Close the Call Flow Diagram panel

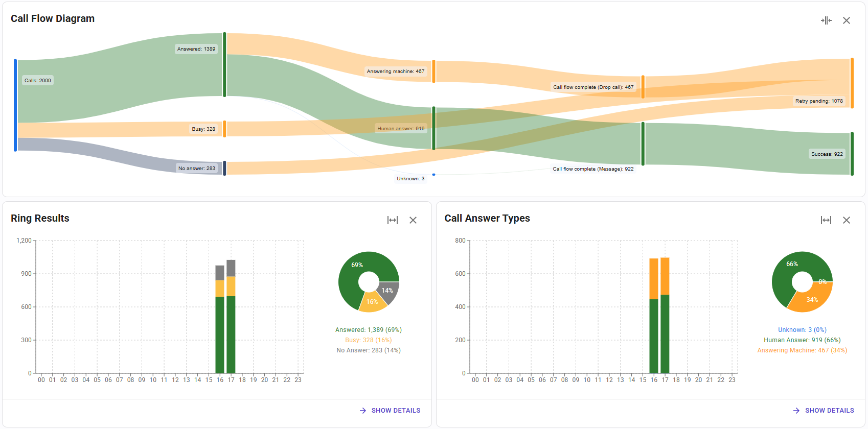847,20
